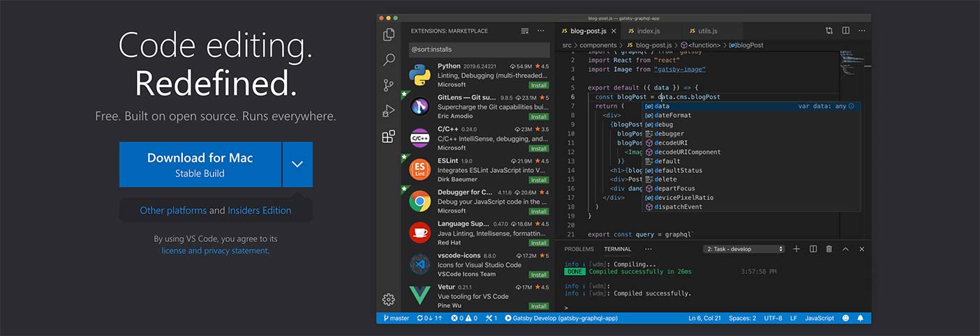Select the dispatchEvent autocomplete suggestion
The width and height of the screenshot is (980, 336).
751,207
